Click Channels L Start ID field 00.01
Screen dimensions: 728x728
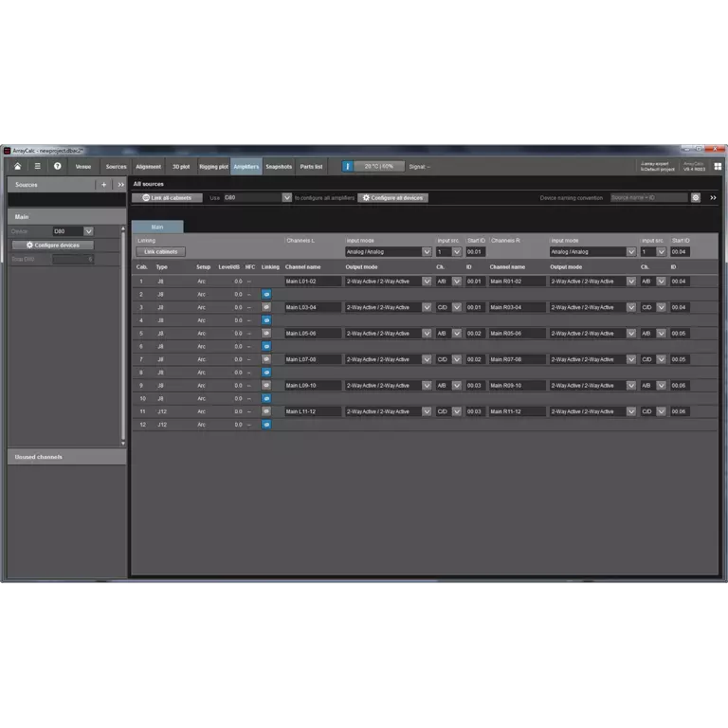tap(476, 251)
